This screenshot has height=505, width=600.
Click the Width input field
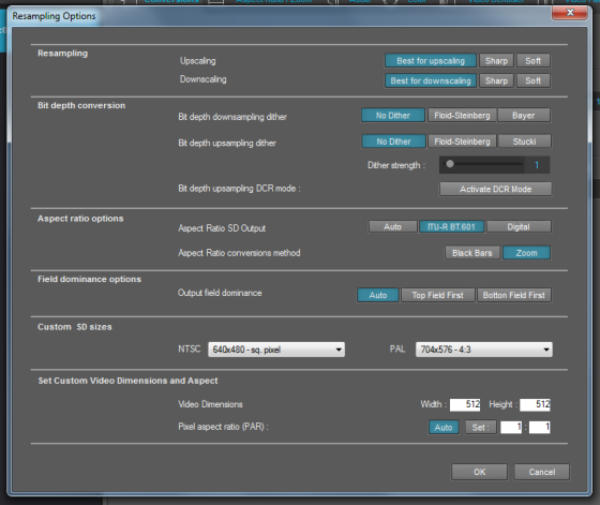(x=465, y=405)
